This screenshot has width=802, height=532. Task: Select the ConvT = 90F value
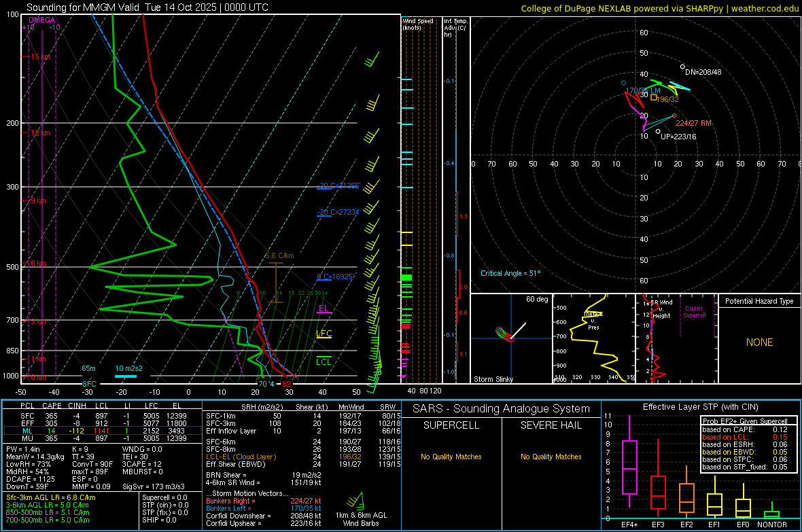point(92,464)
